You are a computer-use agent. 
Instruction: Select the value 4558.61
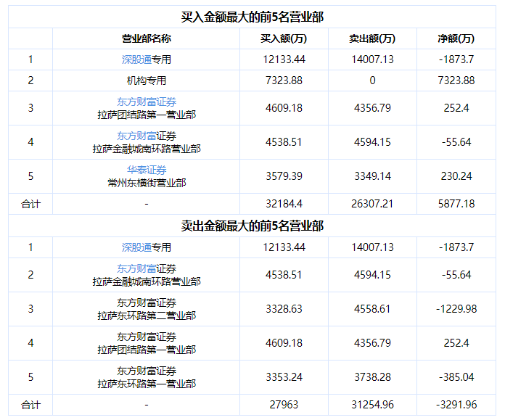(x=372, y=309)
